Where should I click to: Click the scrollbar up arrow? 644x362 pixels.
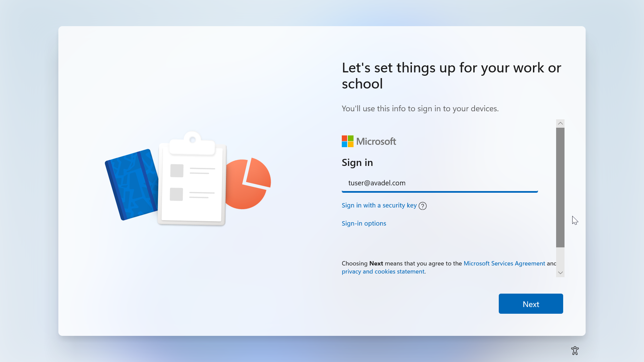click(560, 123)
